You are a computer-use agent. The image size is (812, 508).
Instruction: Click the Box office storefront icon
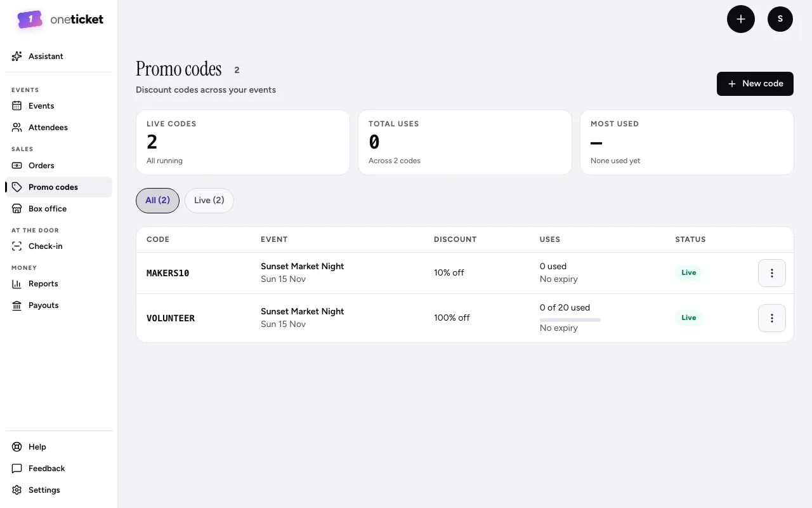[x=17, y=209]
